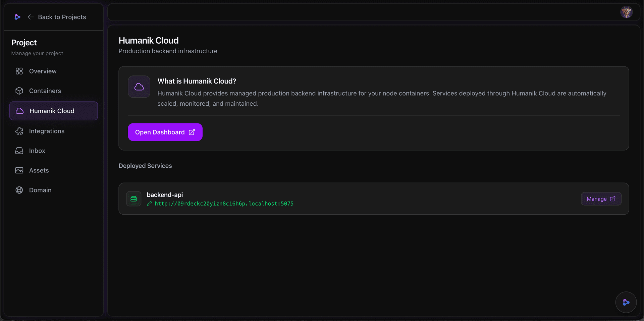Click the Open Dashboard button
The image size is (644, 321).
click(165, 132)
